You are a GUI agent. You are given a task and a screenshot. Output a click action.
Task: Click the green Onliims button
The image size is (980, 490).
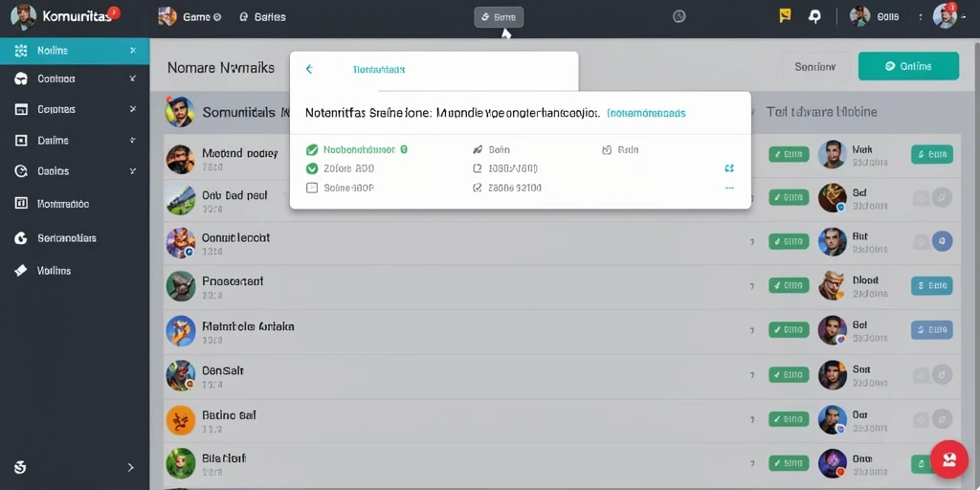(x=909, y=66)
